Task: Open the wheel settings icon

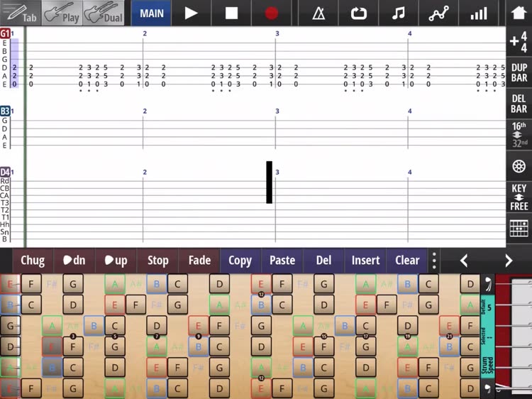Action: (519, 166)
